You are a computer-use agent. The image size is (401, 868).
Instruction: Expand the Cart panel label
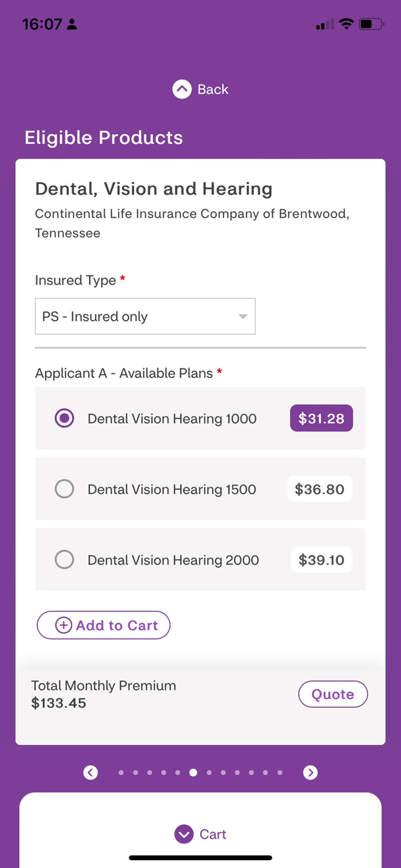click(x=213, y=834)
